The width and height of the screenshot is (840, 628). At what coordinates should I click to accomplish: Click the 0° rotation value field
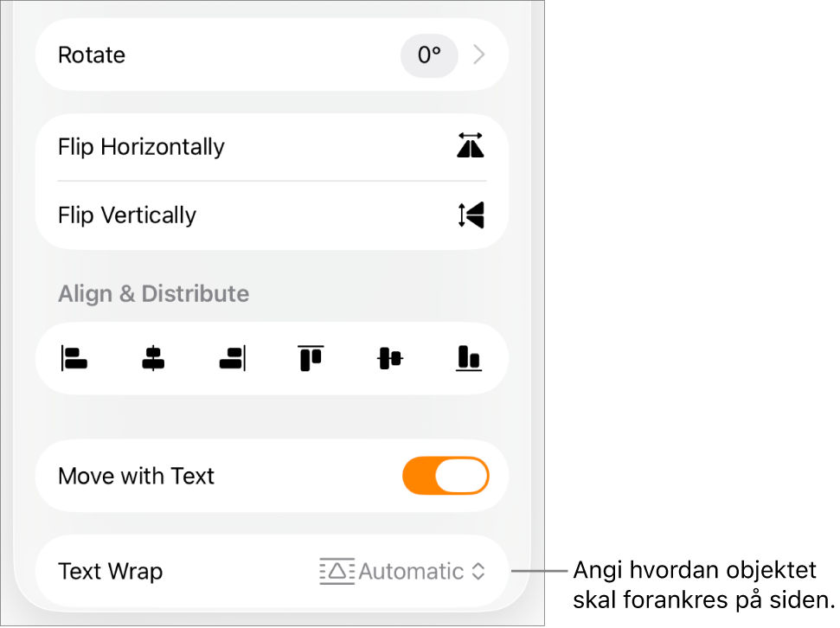point(429,55)
